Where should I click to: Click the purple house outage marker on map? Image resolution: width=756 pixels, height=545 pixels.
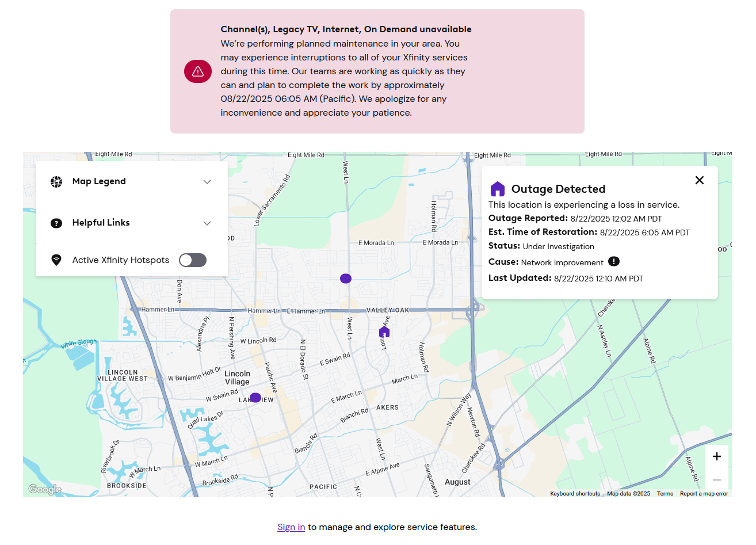(384, 331)
